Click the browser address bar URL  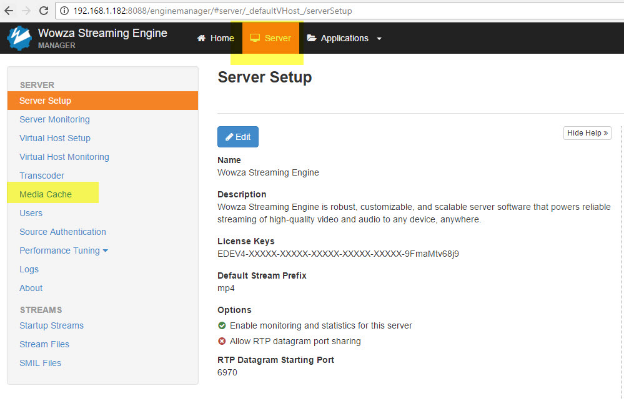point(220,9)
